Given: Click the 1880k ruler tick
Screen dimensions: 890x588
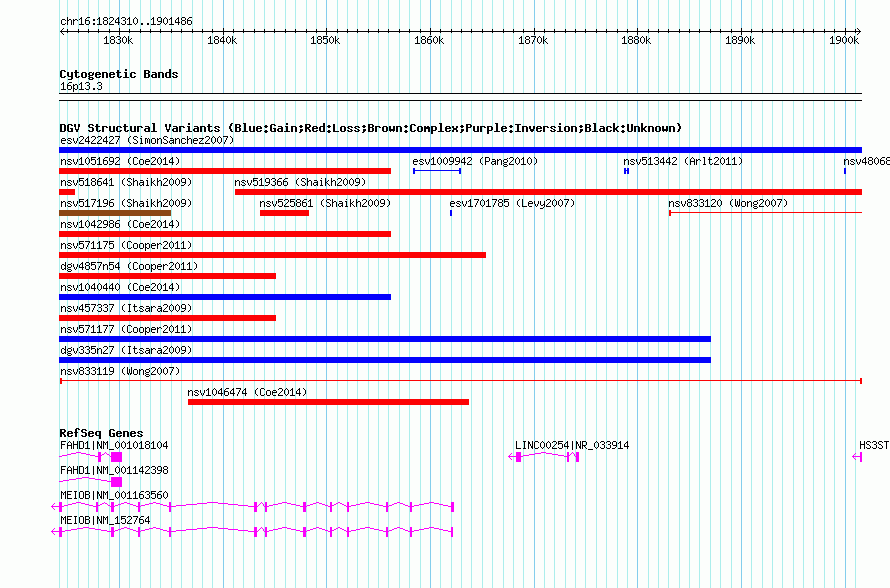Looking at the screenshot, I should click(636, 40).
